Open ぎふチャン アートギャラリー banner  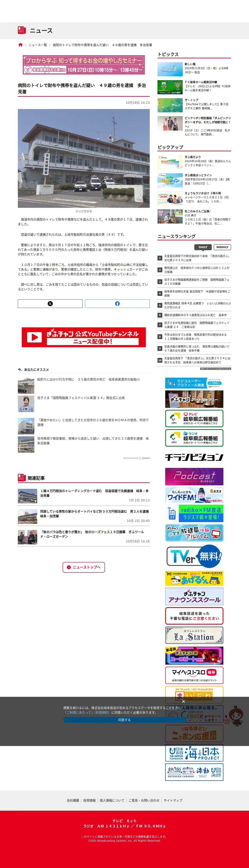[194, 399]
